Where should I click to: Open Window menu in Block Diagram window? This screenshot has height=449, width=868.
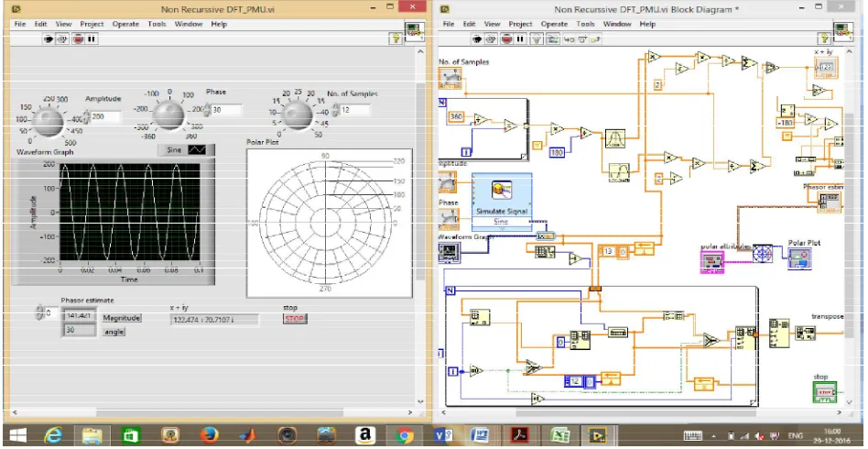617,25
